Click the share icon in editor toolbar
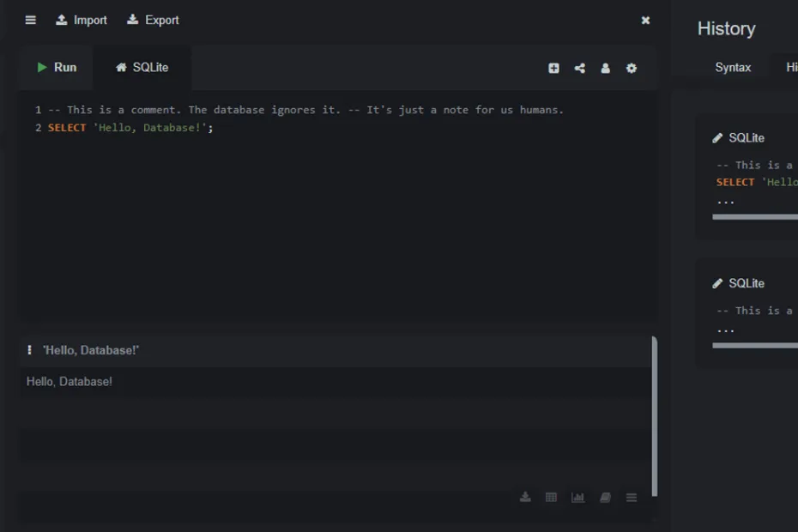The width and height of the screenshot is (798, 532). (x=579, y=69)
